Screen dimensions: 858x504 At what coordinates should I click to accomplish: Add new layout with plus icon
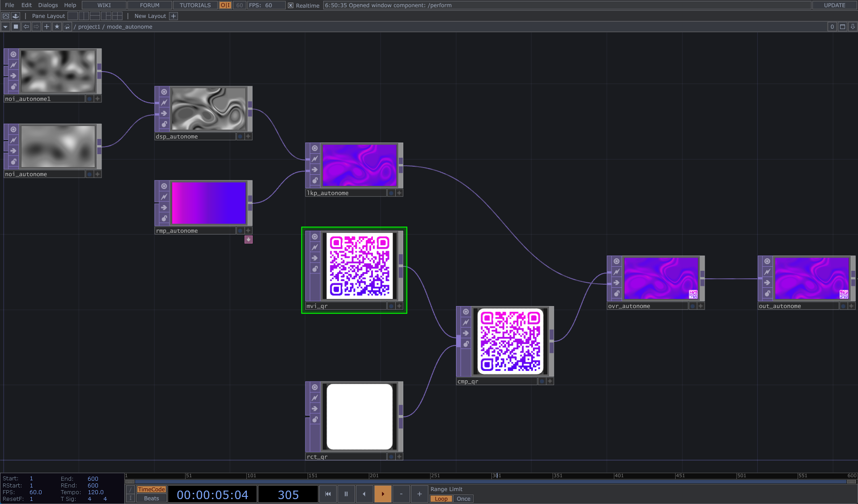173,16
